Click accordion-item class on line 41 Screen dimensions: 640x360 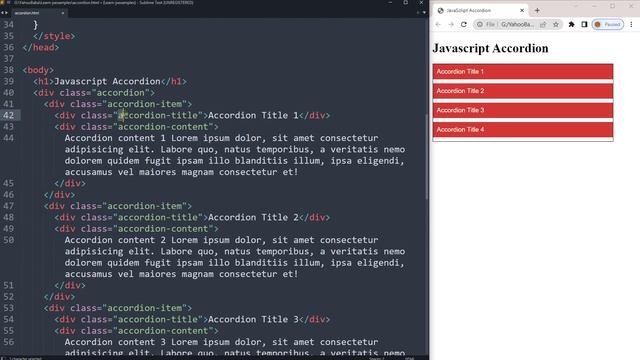(x=144, y=104)
